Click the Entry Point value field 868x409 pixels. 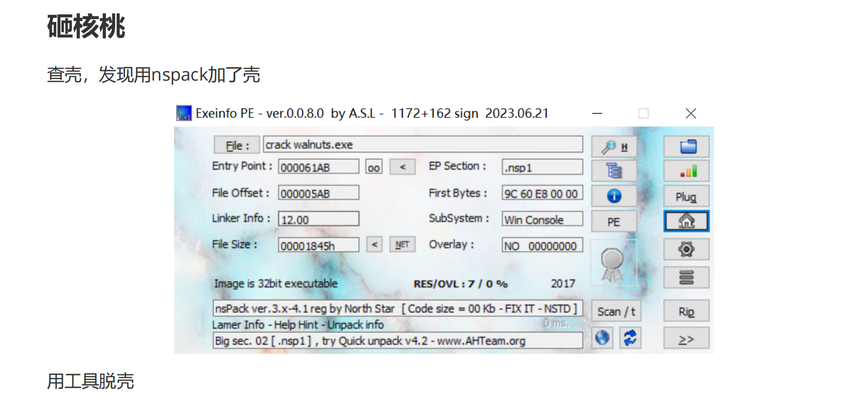[x=318, y=167]
